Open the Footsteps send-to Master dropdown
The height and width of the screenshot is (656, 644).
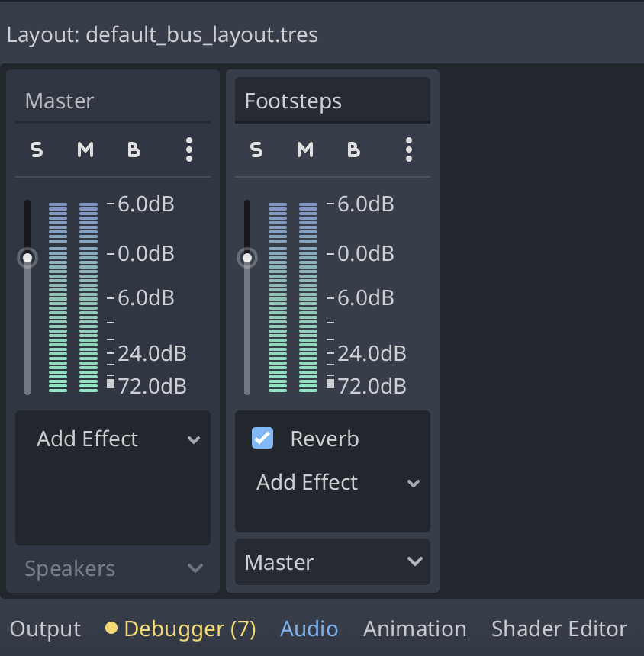333,562
